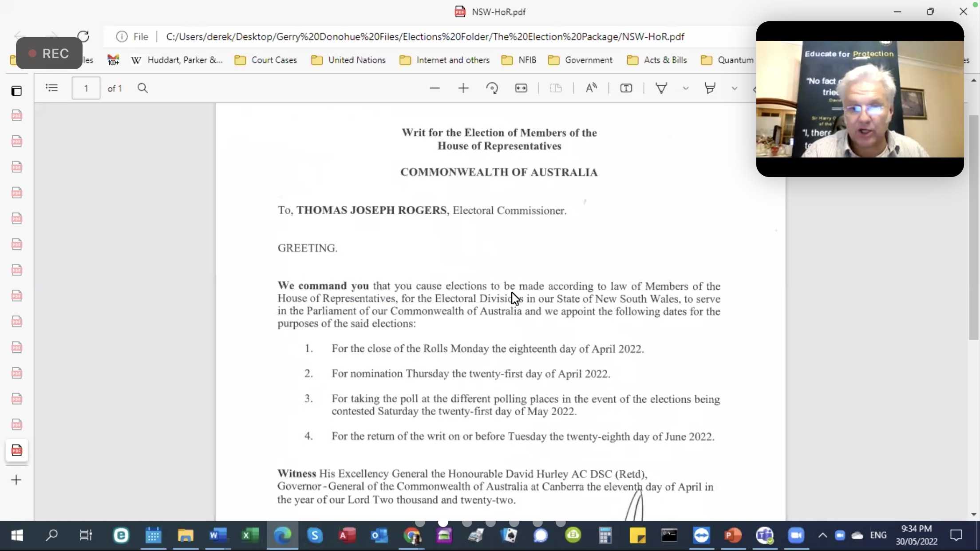Open Windows taskbar search

point(51,536)
